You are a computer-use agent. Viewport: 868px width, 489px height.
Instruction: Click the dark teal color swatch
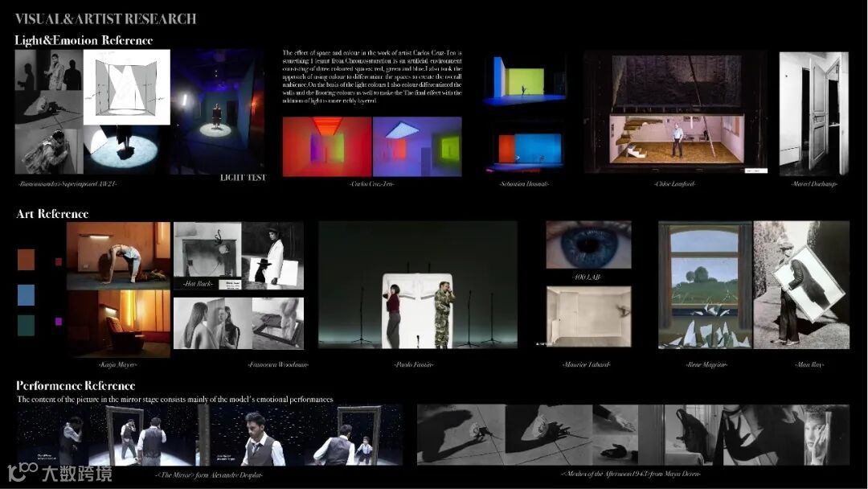26,325
